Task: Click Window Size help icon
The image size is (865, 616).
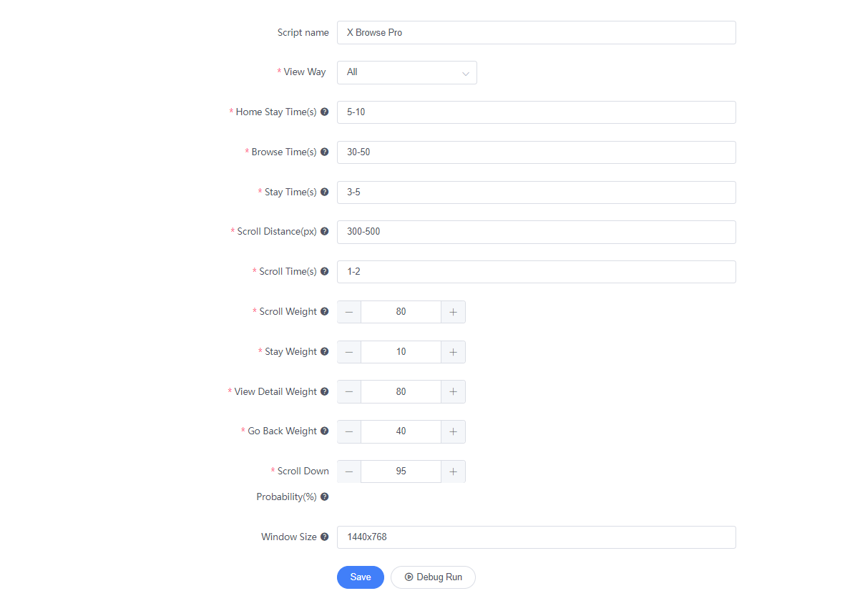Action: (324, 537)
